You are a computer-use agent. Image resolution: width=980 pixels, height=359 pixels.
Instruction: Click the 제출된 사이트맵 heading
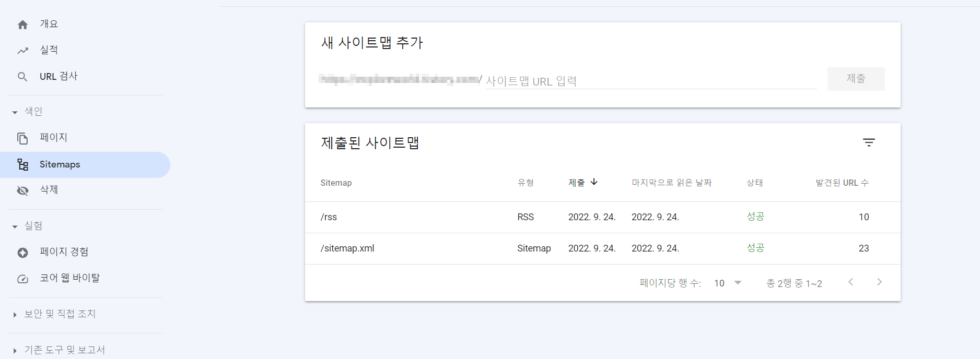point(370,142)
